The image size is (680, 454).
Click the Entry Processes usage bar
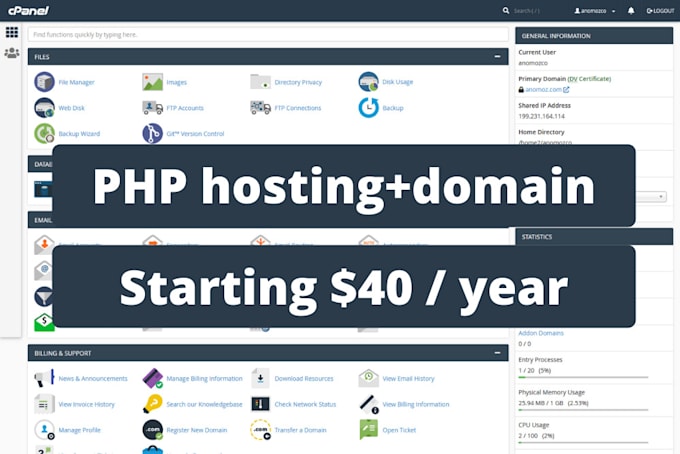[583, 378]
